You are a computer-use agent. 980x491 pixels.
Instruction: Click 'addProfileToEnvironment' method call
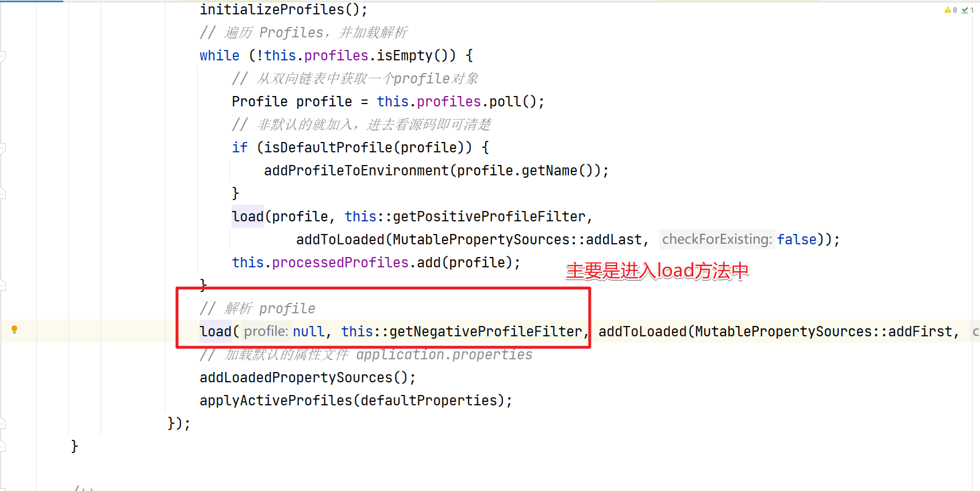pos(356,171)
